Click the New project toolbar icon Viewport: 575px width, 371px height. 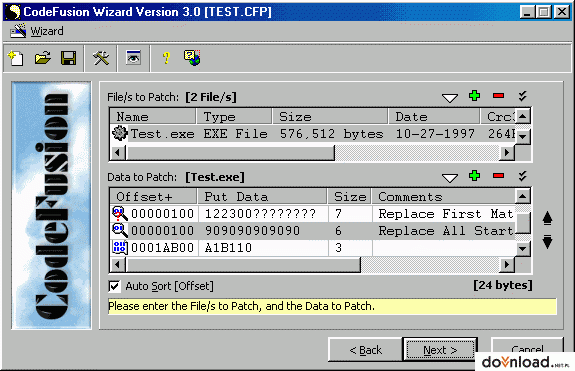coord(16,58)
